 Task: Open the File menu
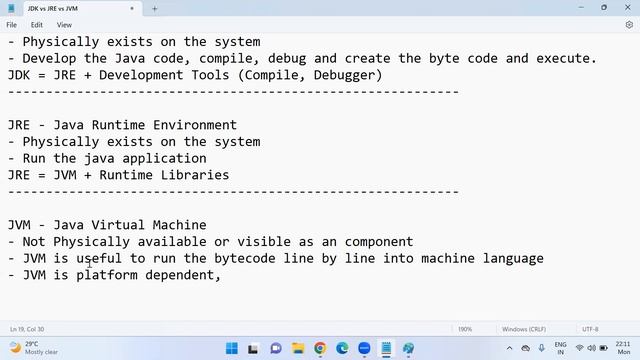(x=11, y=25)
